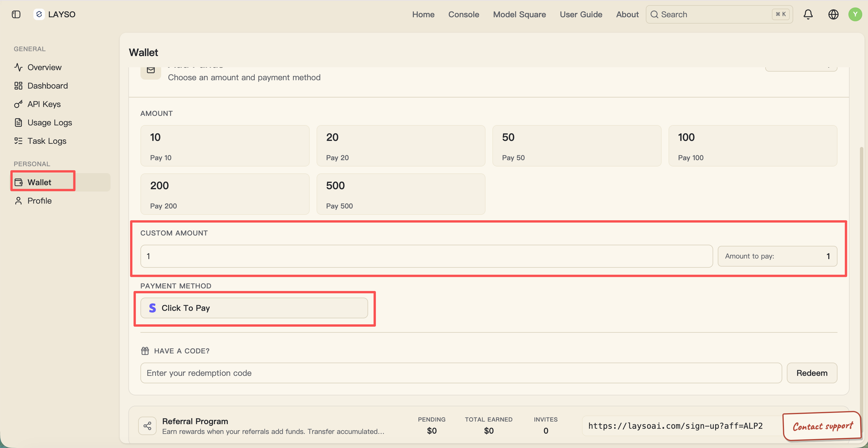Viewport: 868px width, 448px height.
Task: Collapse the sidebar with the panel icon
Action: 16,14
